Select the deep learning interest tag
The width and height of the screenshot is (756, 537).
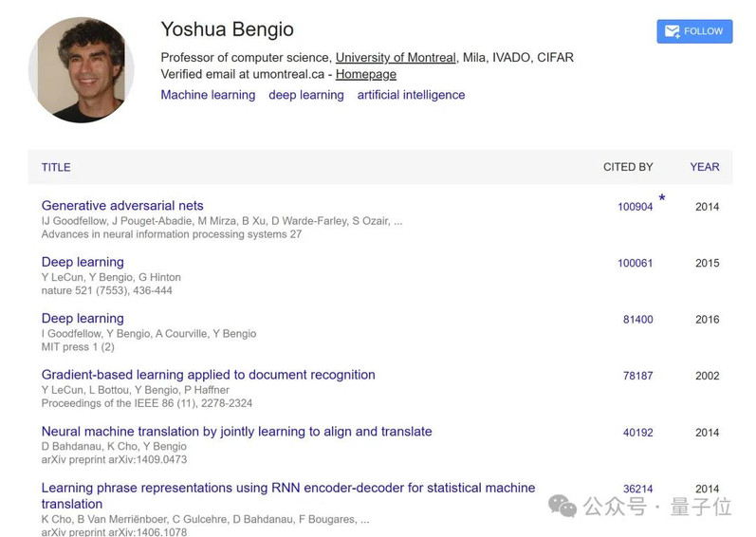click(x=306, y=95)
